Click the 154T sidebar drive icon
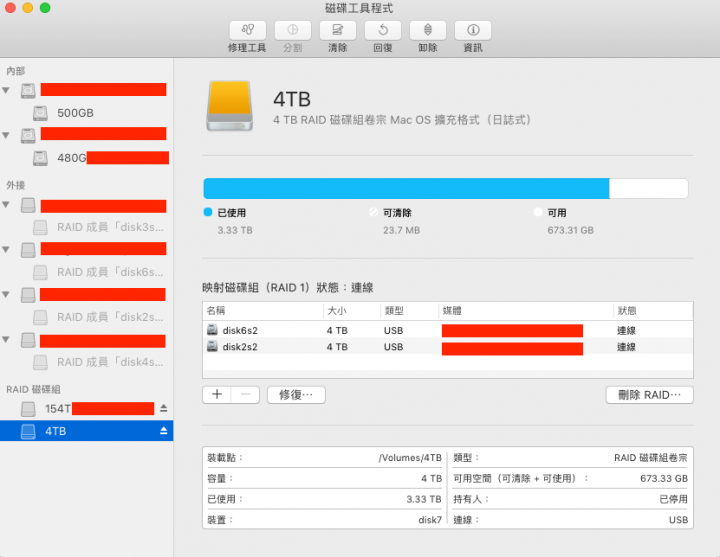 28,409
